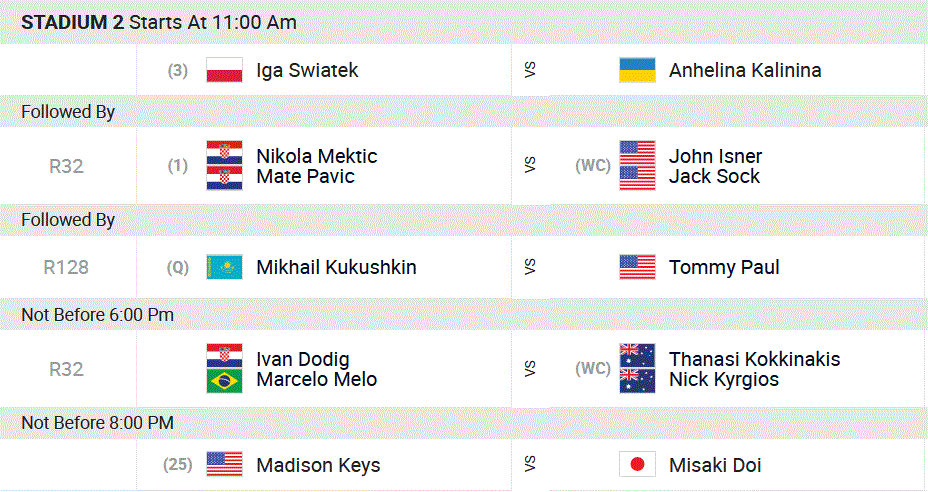Click the Brazil flag beside Marcelo Melo
This screenshot has height=492, width=928.
click(224, 380)
